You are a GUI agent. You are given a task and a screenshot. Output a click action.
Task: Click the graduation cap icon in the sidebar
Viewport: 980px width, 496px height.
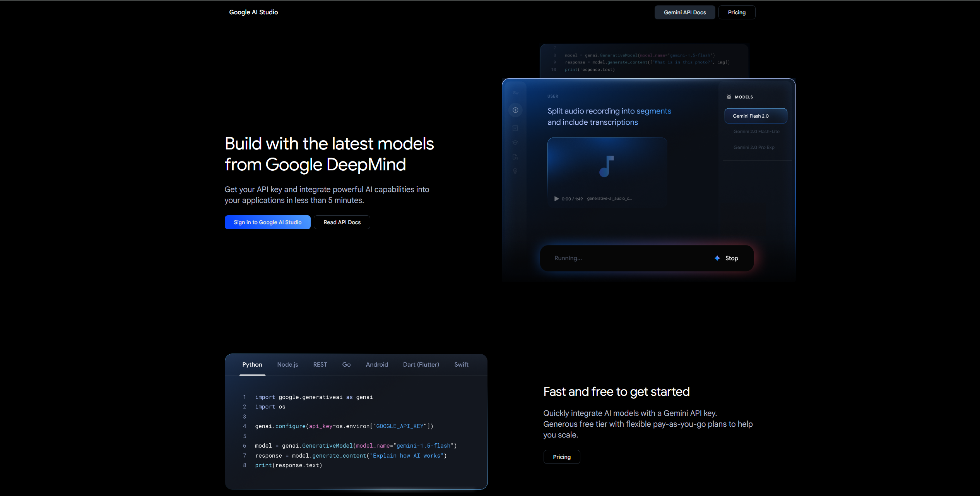[515, 142]
